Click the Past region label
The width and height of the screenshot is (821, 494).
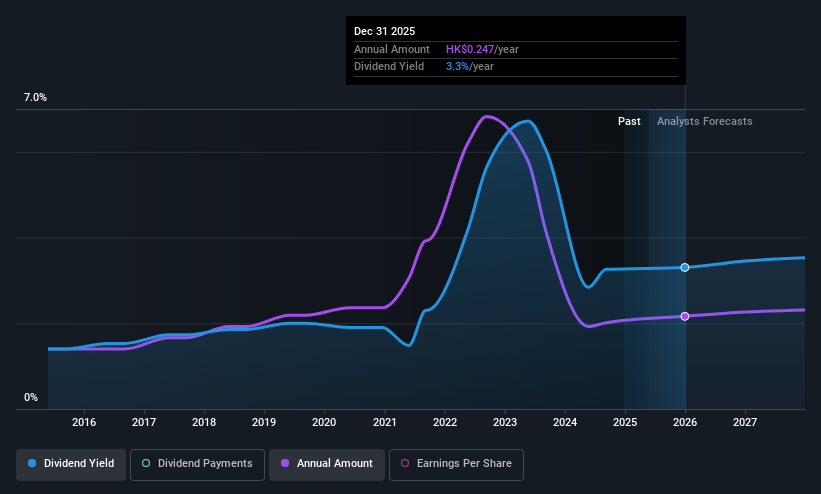[x=629, y=122]
